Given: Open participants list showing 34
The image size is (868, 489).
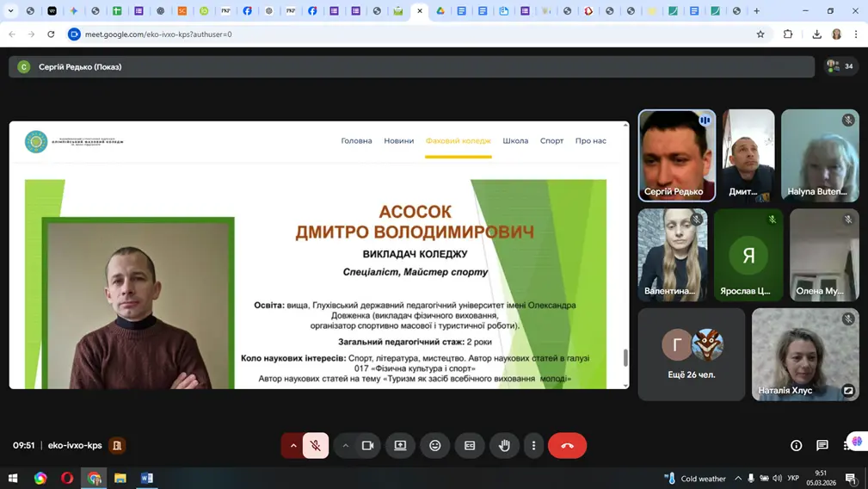Looking at the screenshot, I should click(840, 66).
